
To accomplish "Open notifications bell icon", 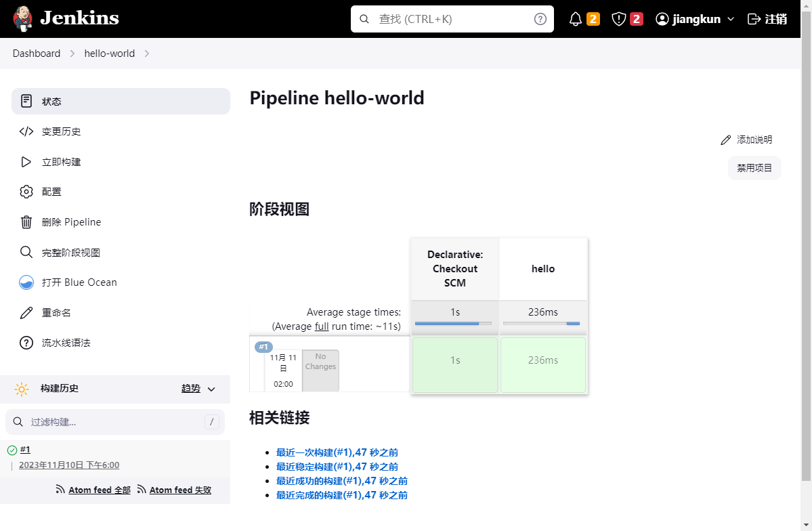I will coord(576,19).
